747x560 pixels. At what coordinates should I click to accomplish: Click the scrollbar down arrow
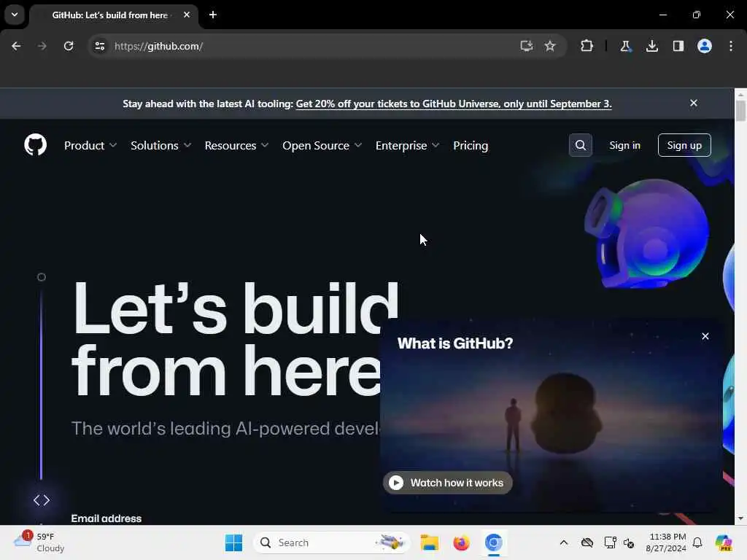(740, 518)
